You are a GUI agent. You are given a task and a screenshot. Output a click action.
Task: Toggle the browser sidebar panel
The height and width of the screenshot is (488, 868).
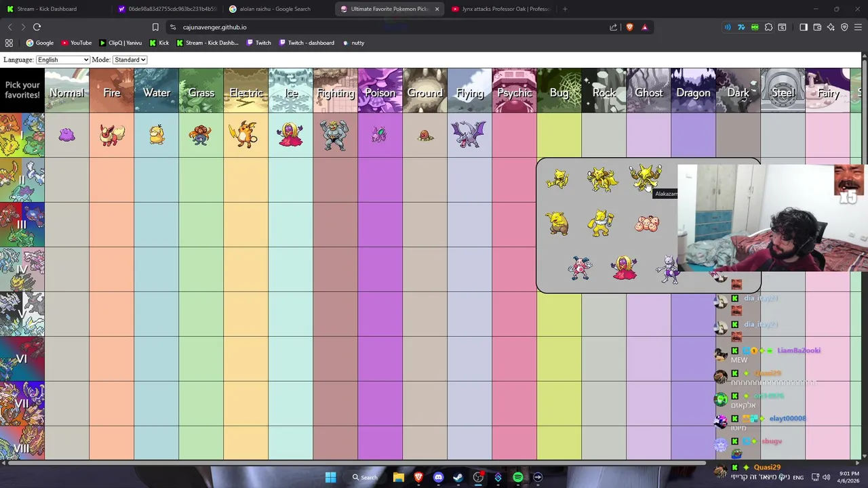(804, 27)
